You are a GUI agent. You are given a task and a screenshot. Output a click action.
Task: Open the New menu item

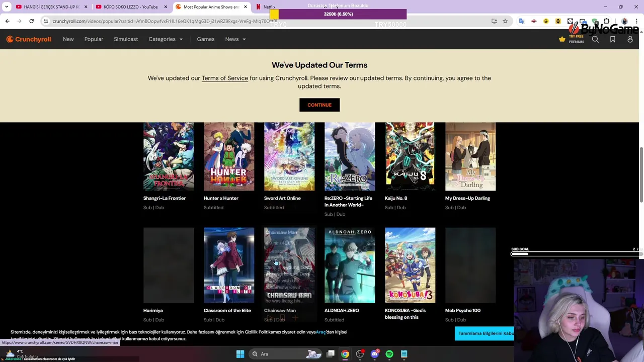pos(68,39)
